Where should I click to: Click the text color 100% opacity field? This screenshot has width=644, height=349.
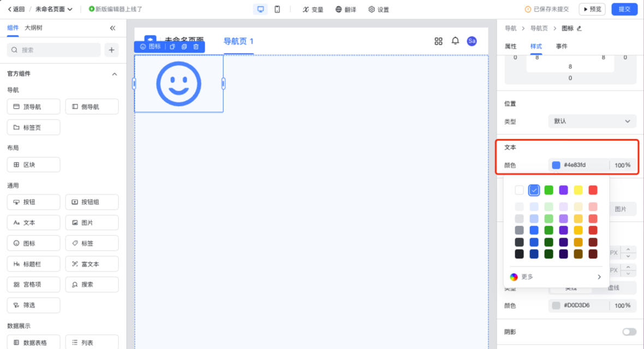(x=622, y=165)
